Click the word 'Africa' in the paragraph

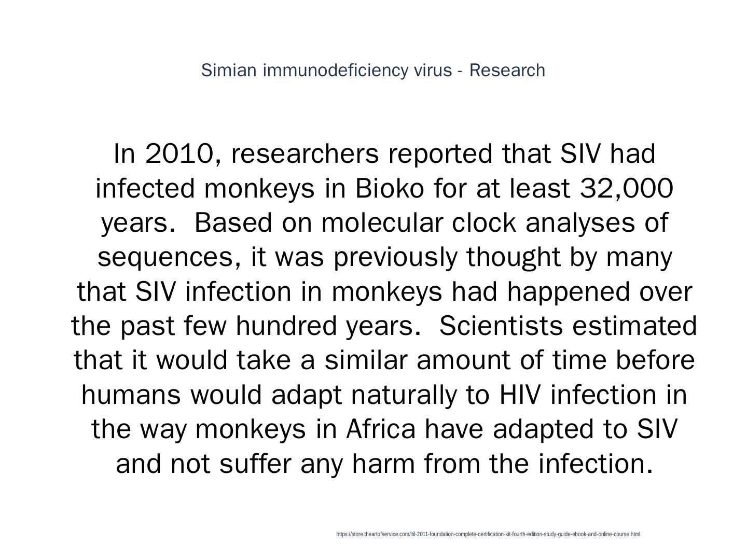point(381,429)
